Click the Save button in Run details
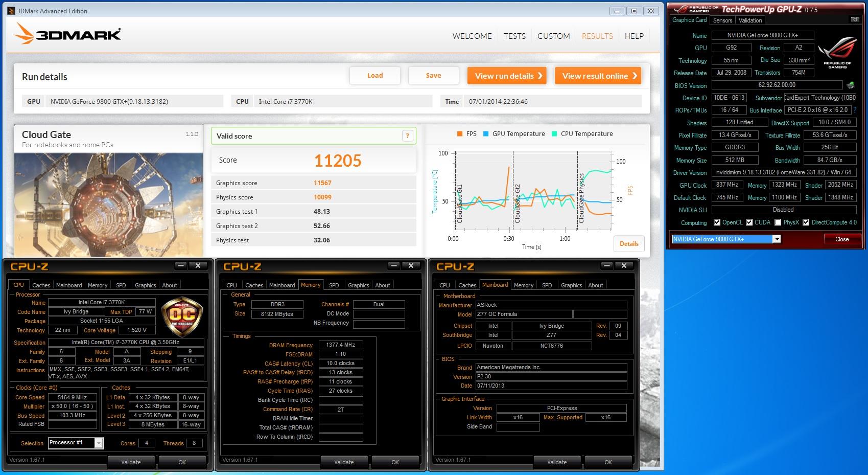Screen dimensions: 868x475 (433, 76)
